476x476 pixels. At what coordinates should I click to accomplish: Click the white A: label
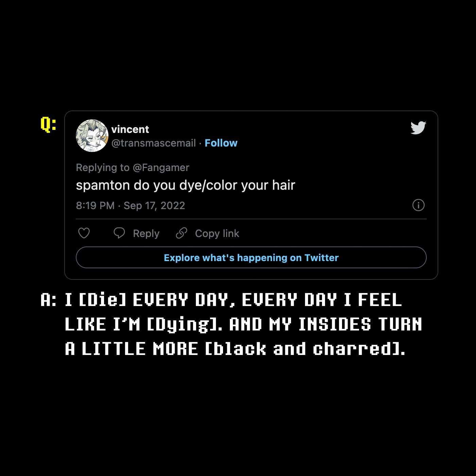[48, 300]
